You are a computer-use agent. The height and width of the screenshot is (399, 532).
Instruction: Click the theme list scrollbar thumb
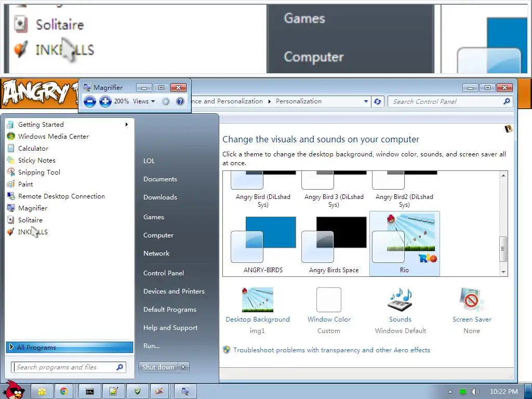pyautogui.click(x=503, y=249)
